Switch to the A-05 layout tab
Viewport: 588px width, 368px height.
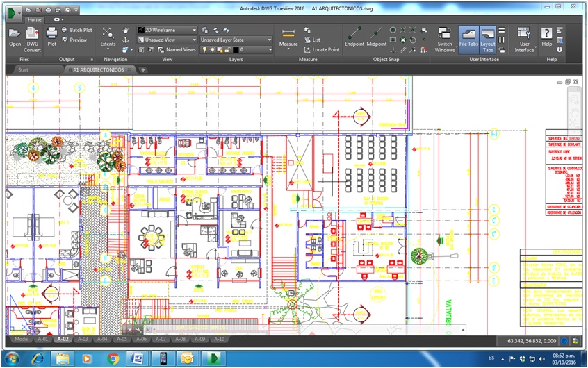[x=122, y=339]
